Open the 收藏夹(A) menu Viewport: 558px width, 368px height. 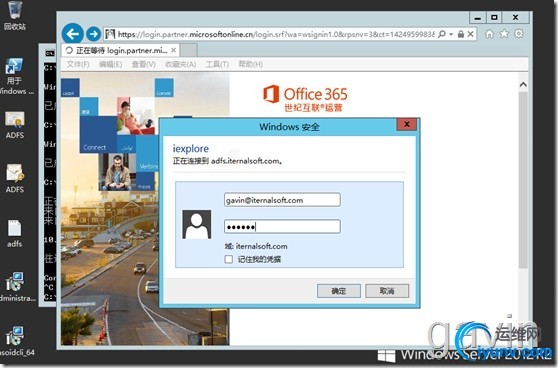click(x=180, y=64)
